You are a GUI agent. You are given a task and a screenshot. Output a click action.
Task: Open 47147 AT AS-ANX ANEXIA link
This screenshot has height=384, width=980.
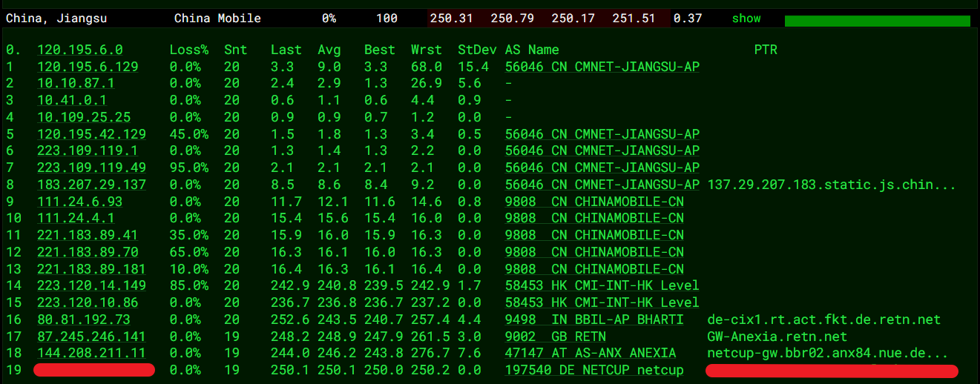click(591, 353)
